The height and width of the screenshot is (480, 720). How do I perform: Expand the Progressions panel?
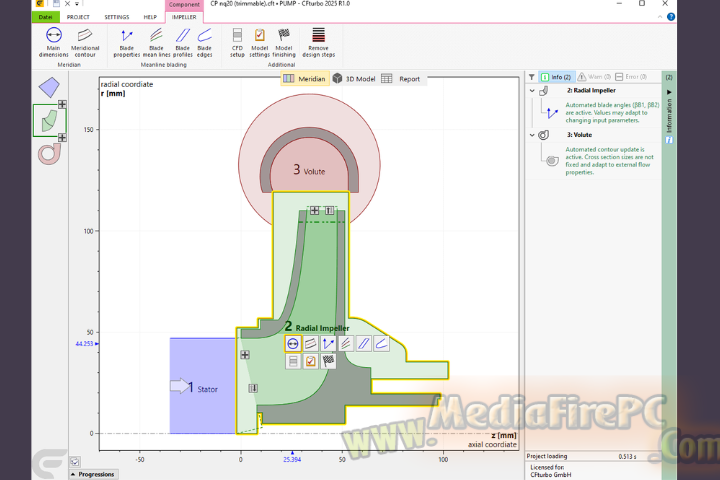tap(93, 474)
